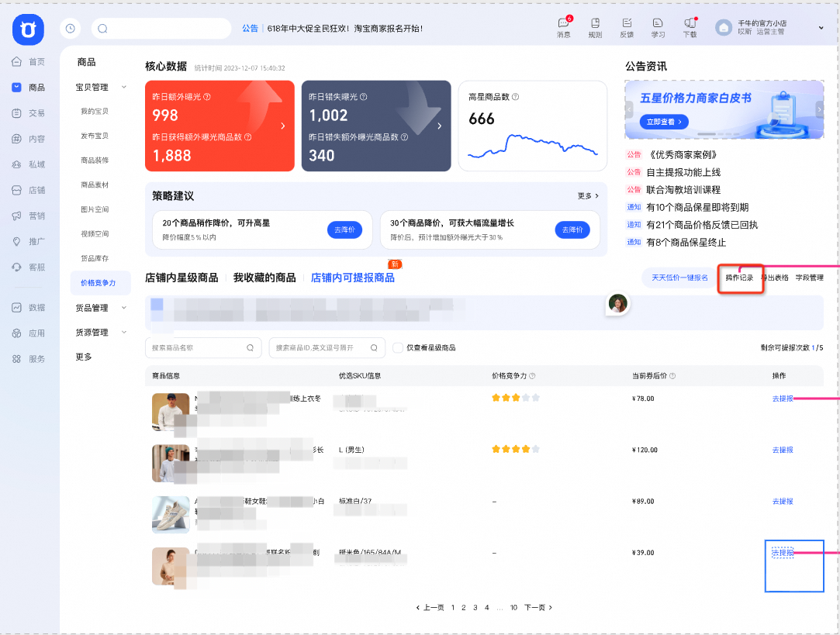Screen dimensions: 840x635
Task: Click 去降价 for 20个商品 suggestion
Action: [x=344, y=229]
